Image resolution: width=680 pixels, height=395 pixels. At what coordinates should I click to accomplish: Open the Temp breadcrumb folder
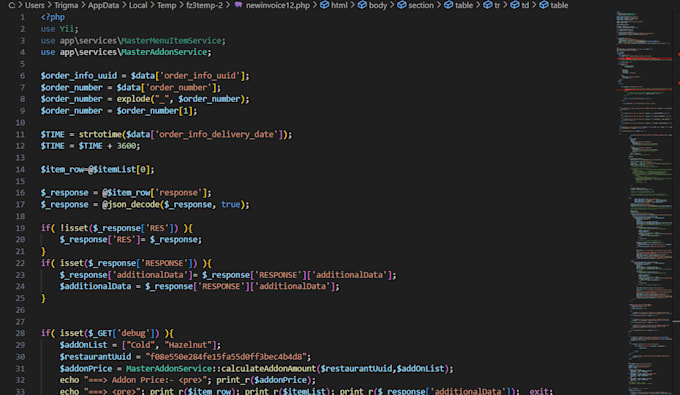pyautogui.click(x=167, y=5)
